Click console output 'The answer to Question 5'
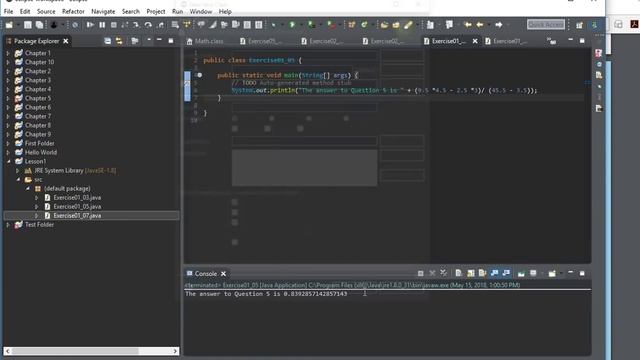 pos(230,294)
